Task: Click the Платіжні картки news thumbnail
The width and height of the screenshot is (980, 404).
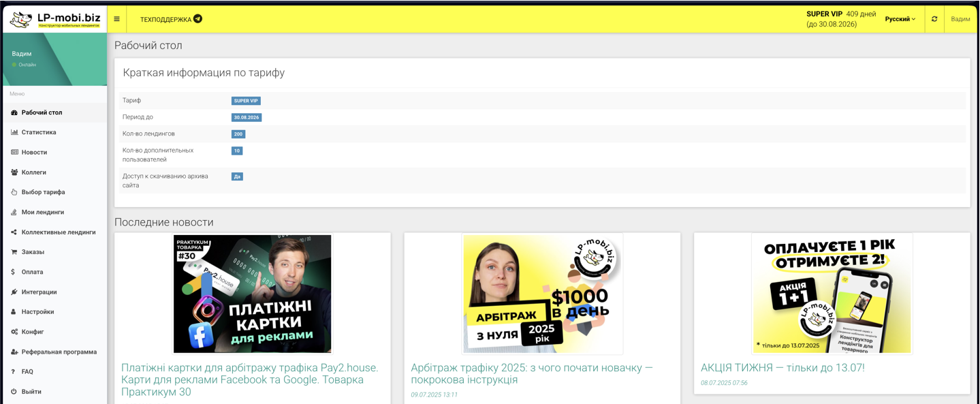Action: click(x=253, y=293)
